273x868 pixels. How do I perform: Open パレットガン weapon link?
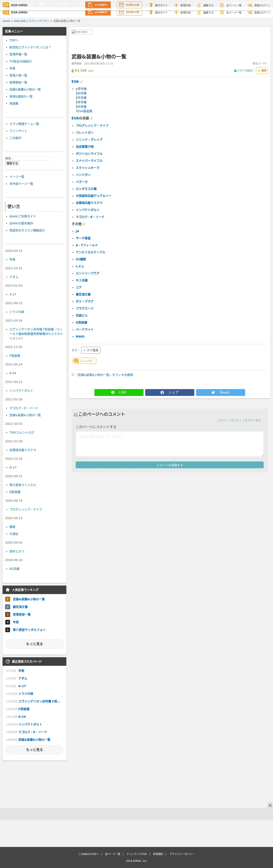[84, 133]
